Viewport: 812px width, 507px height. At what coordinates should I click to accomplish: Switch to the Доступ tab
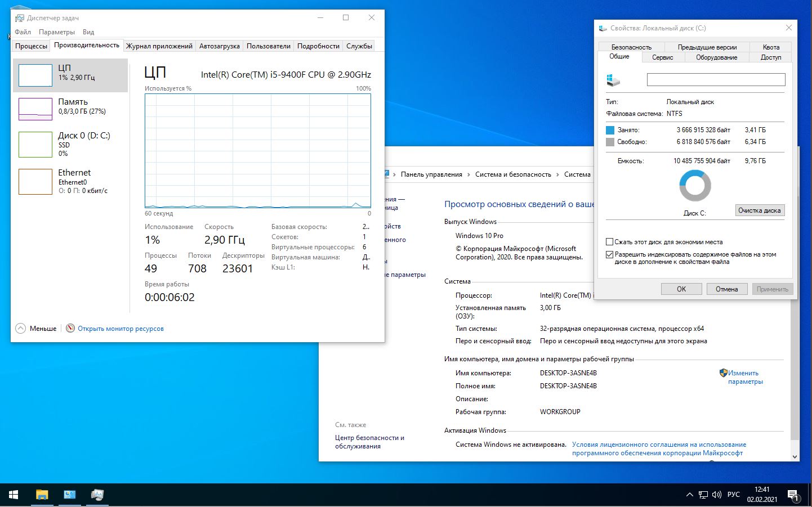click(x=771, y=57)
